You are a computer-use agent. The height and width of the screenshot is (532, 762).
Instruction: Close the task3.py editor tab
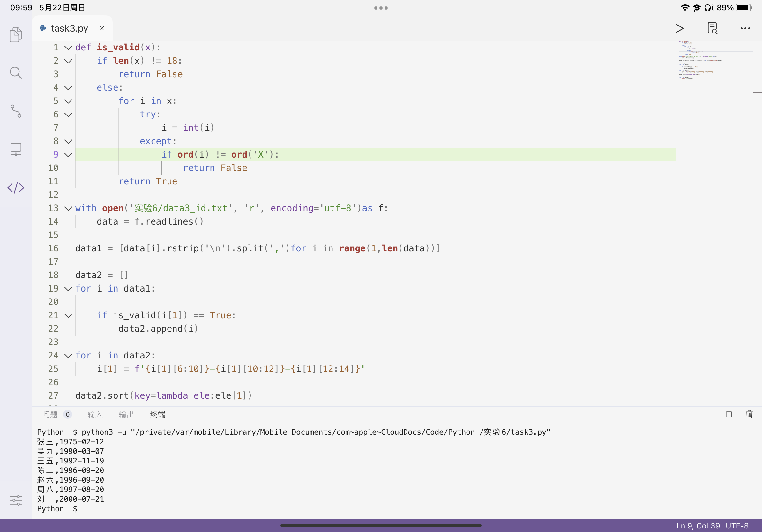tap(102, 28)
